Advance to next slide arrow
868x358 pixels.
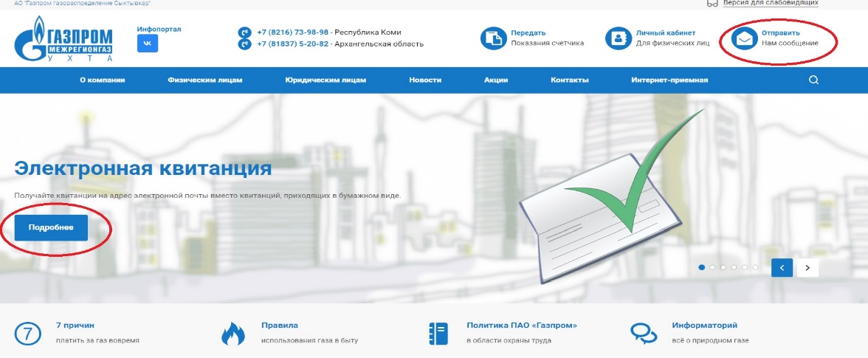[x=807, y=267]
